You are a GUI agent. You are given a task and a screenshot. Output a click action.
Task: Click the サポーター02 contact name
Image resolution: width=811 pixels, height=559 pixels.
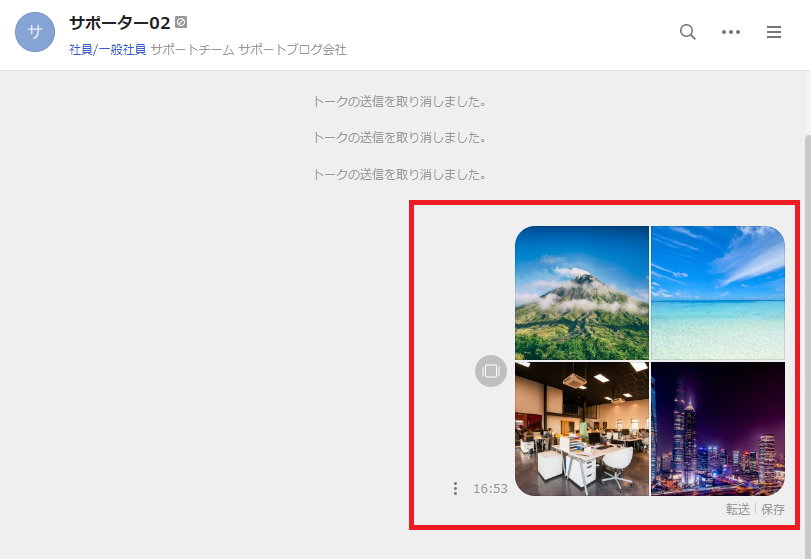click(x=119, y=23)
